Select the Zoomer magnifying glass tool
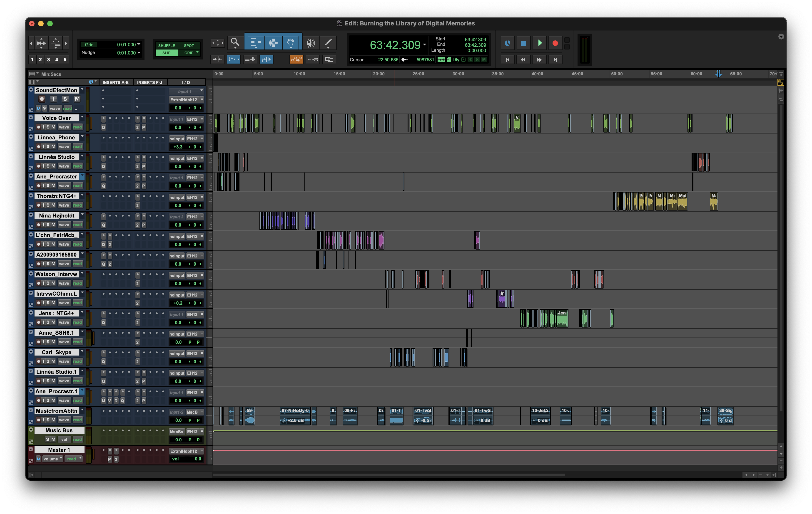812x514 pixels. coord(235,42)
